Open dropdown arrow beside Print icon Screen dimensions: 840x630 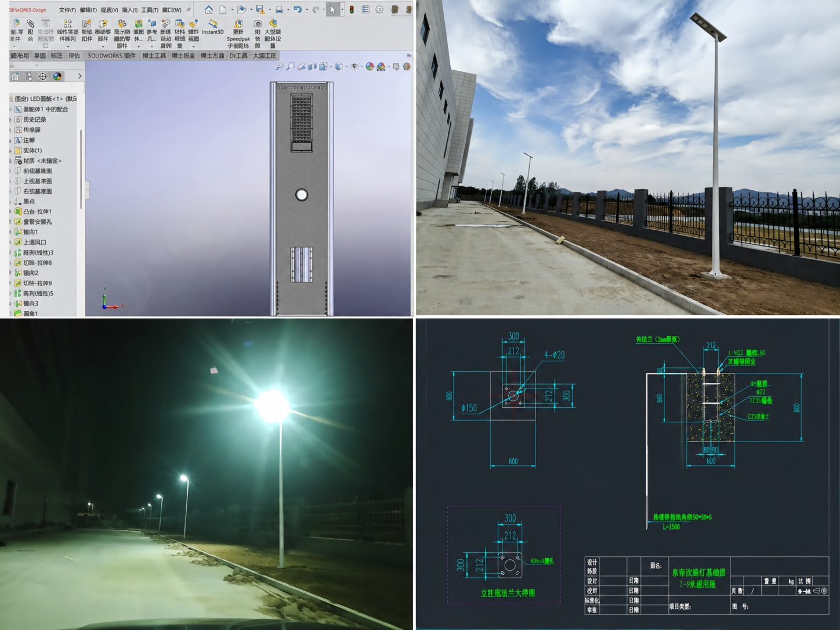(288, 10)
